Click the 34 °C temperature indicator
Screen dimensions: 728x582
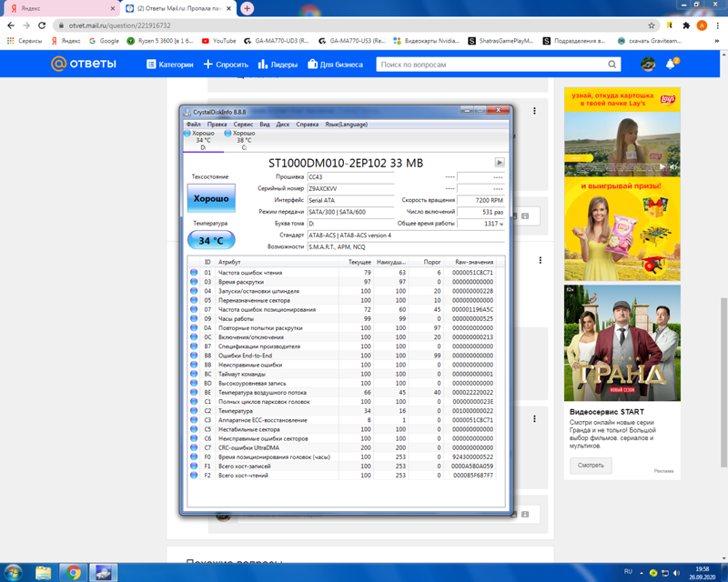point(211,241)
